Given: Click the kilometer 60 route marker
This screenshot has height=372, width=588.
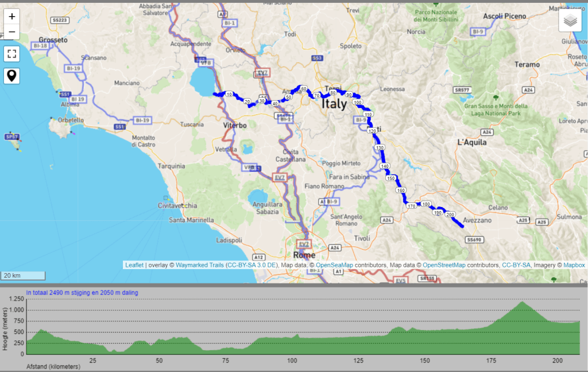Looking at the screenshot, I should click(304, 90).
